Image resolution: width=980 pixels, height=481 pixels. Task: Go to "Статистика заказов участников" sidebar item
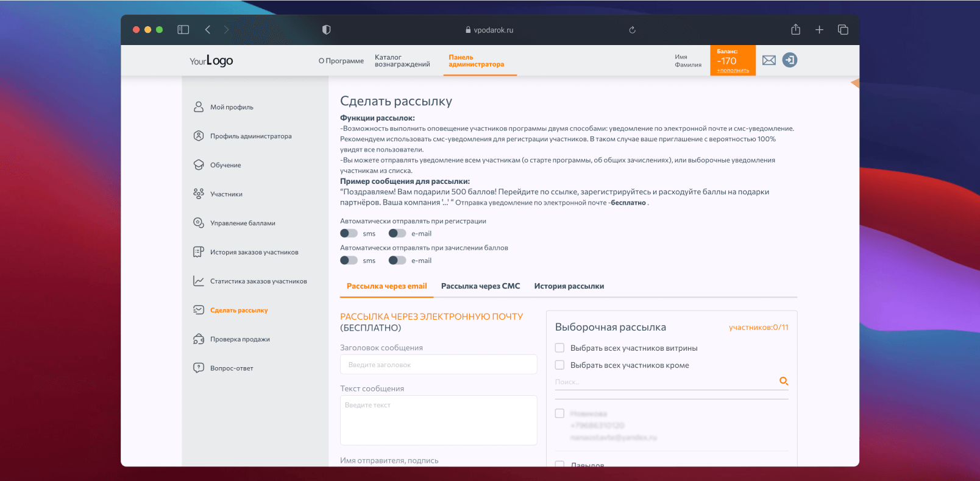coord(258,281)
